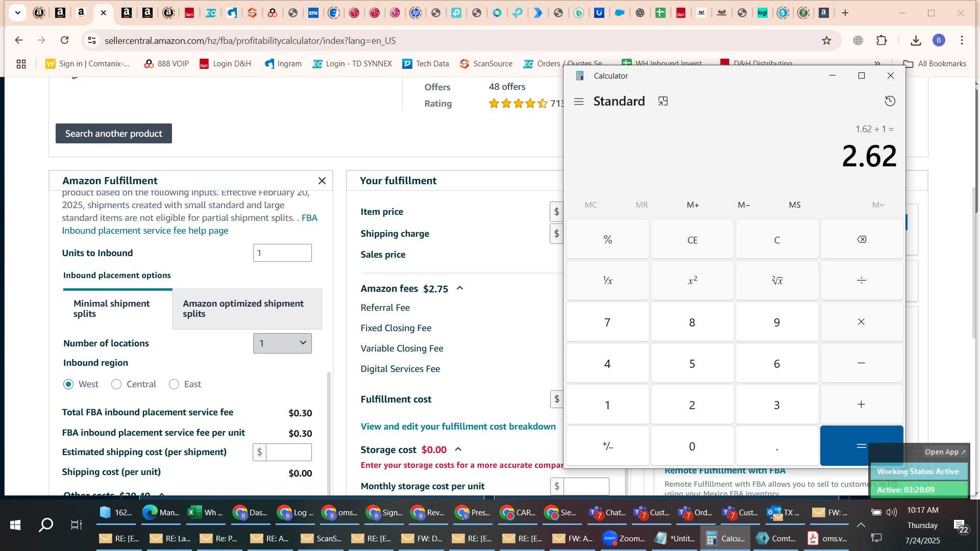
Task: Open the Calculator navigation hamburger menu
Action: tap(578, 101)
